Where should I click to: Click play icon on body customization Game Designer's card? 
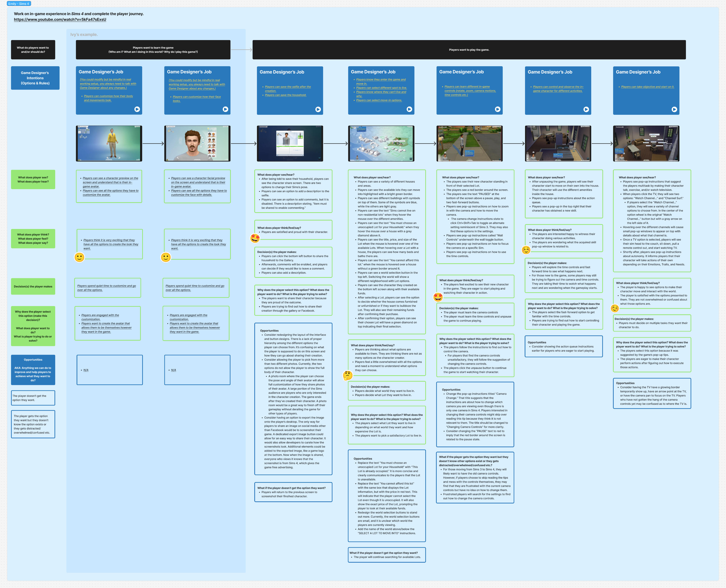tap(137, 109)
